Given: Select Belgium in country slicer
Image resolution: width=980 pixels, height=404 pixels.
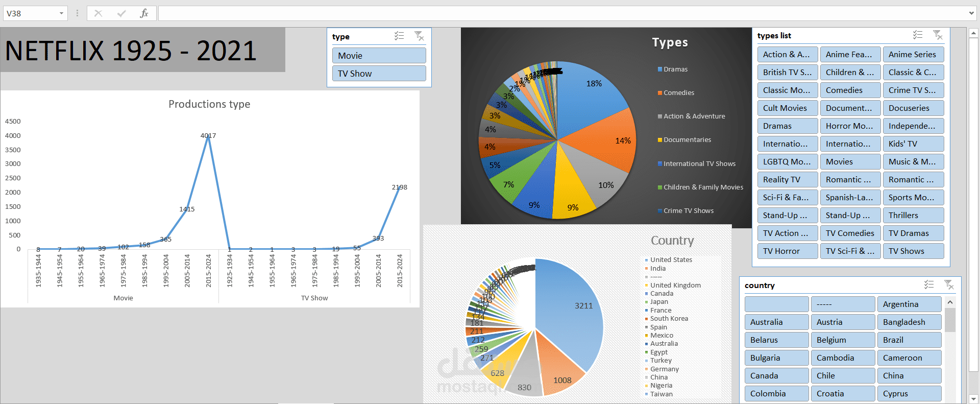Looking at the screenshot, I should pyautogui.click(x=843, y=340).
